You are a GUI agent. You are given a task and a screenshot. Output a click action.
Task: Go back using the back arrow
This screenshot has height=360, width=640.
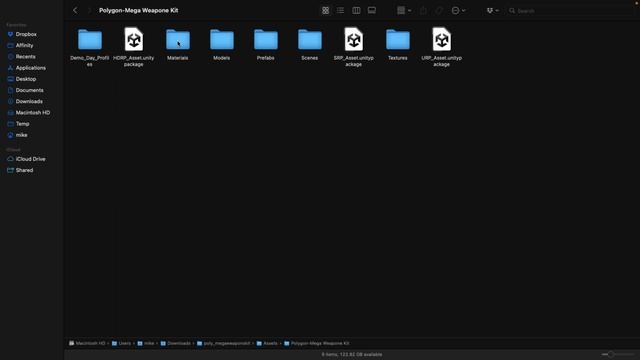[x=75, y=11]
